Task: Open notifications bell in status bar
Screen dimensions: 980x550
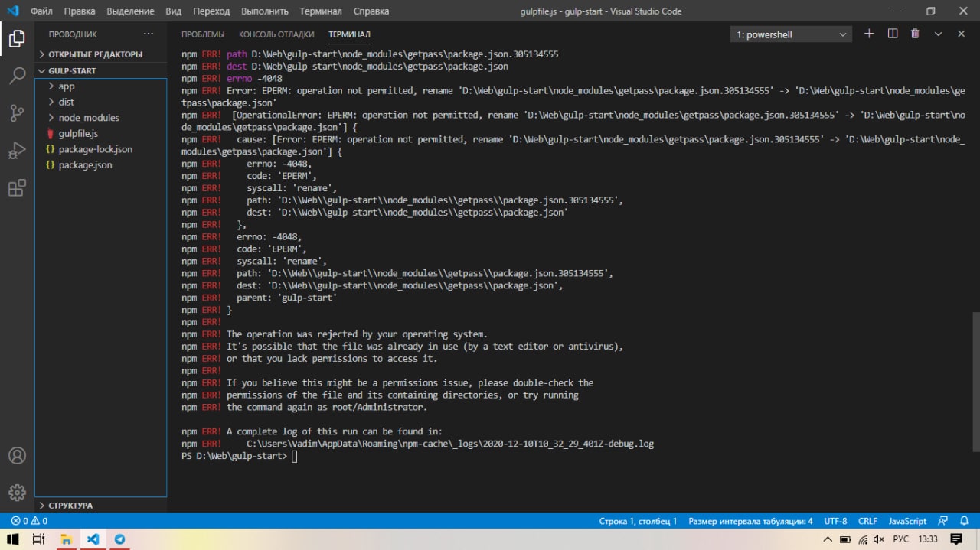Action: [964, 521]
